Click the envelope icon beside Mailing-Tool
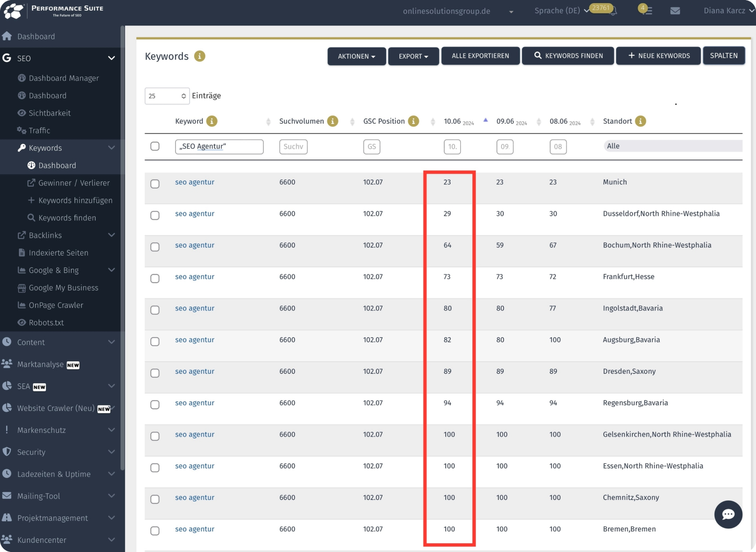Screen dimensions: 756x552 (7, 496)
